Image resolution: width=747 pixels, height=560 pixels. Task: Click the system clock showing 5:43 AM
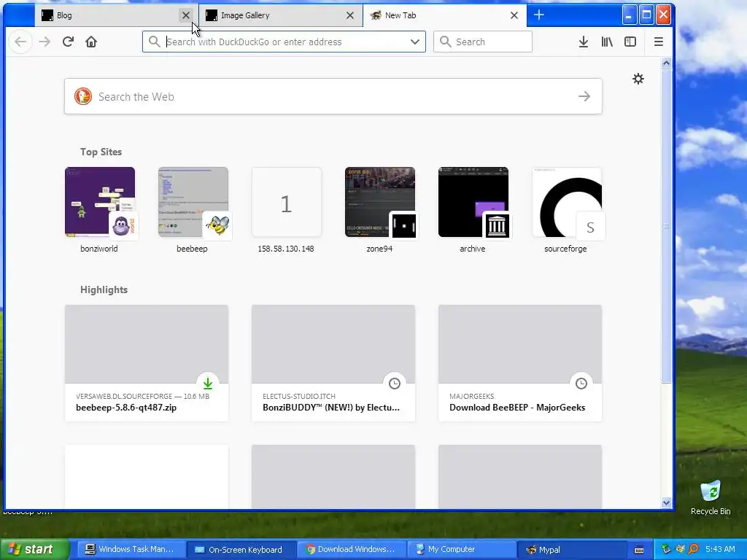click(720, 549)
